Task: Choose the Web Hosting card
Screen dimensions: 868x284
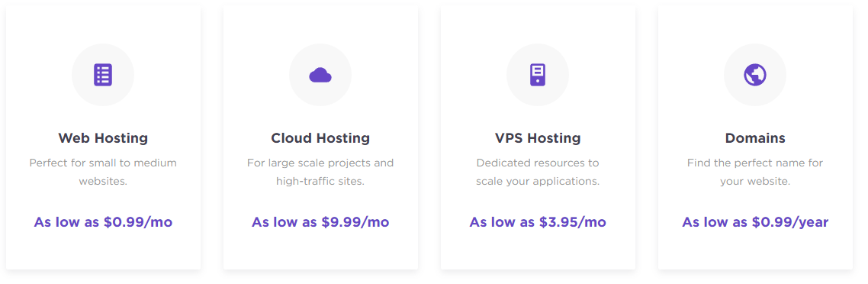Action: tap(103, 138)
